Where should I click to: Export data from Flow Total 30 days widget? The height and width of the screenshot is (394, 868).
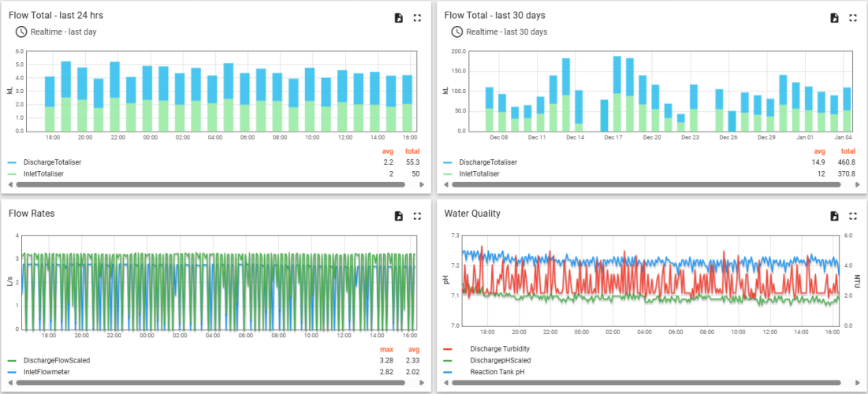(x=834, y=18)
